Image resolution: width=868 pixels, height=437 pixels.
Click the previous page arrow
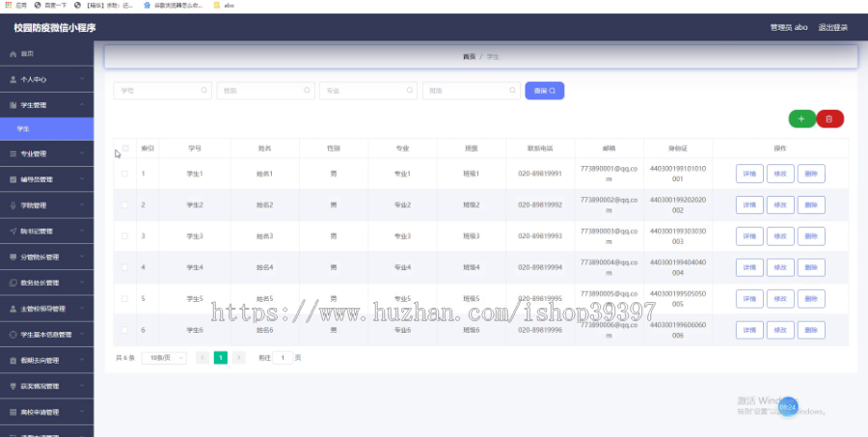point(203,358)
